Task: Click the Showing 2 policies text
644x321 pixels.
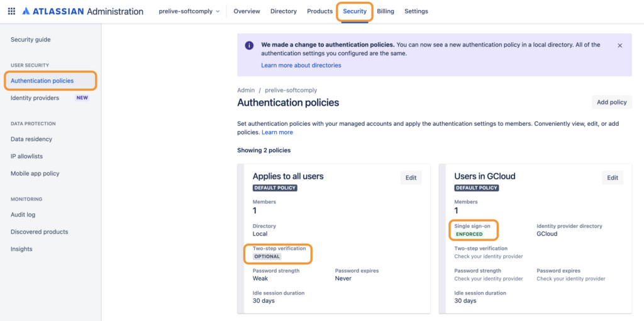Action: tap(264, 150)
